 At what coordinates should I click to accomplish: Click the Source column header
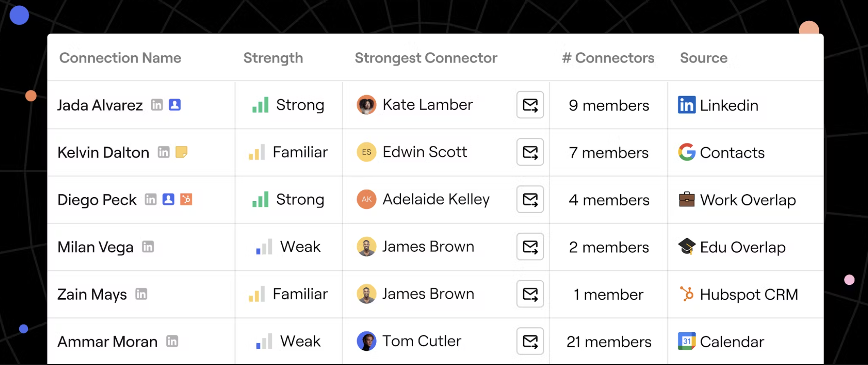pos(703,58)
